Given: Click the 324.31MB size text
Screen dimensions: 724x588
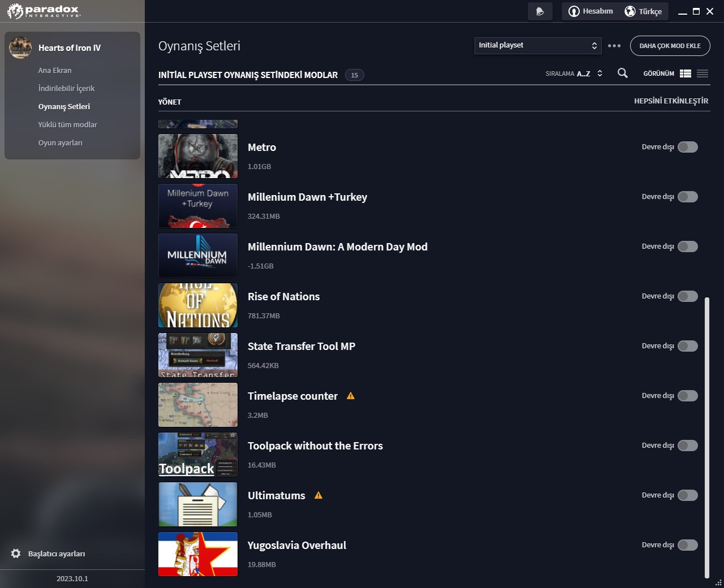Looking at the screenshot, I should pos(264,216).
